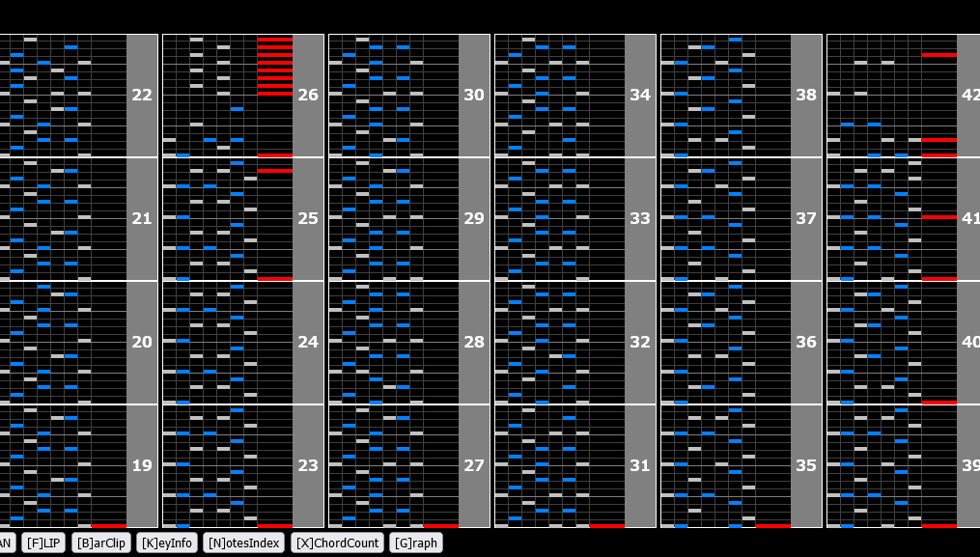Image resolution: width=980 pixels, height=557 pixels.
Task: Select measure number 29 label
Action: coord(474,218)
